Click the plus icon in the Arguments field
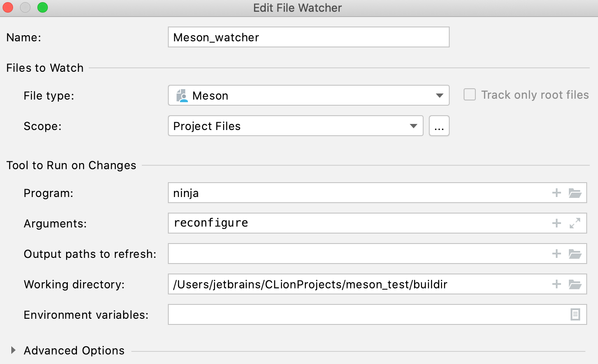The width and height of the screenshot is (598, 364). [556, 223]
